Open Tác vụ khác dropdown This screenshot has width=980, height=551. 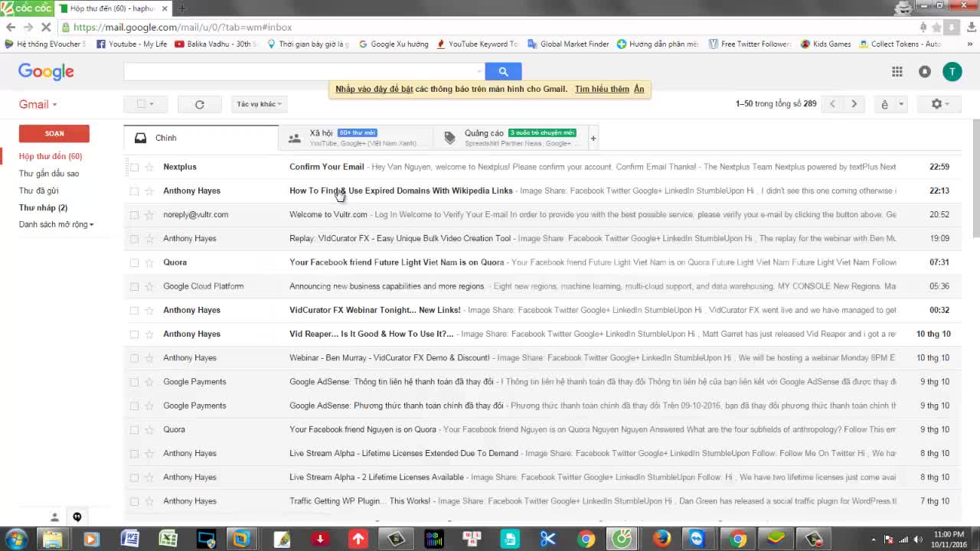point(259,104)
